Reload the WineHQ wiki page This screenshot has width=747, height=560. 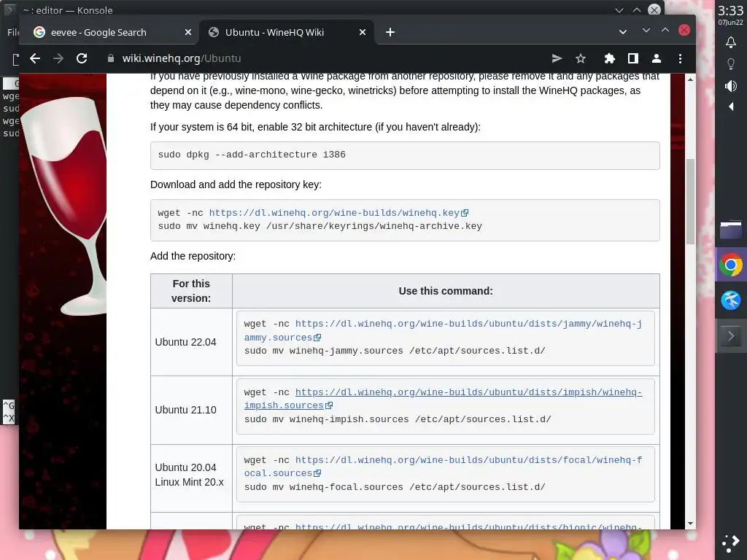point(82,58)
